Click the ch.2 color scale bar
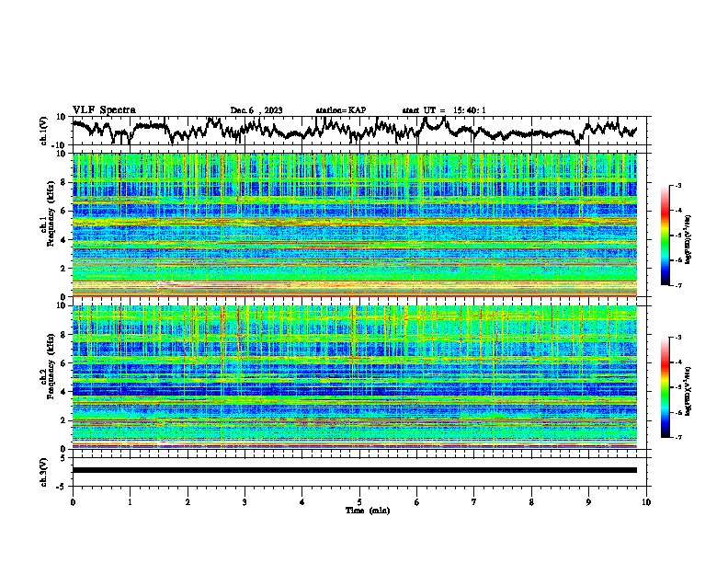Viewport: 728px width, 563px height. pos(665,387)
